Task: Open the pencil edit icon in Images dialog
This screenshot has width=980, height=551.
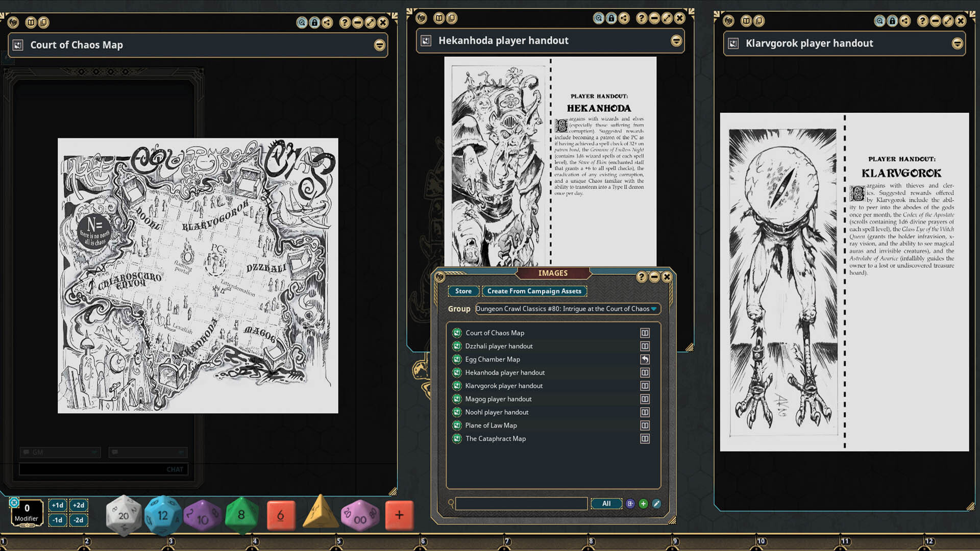Action: (657, 504)
